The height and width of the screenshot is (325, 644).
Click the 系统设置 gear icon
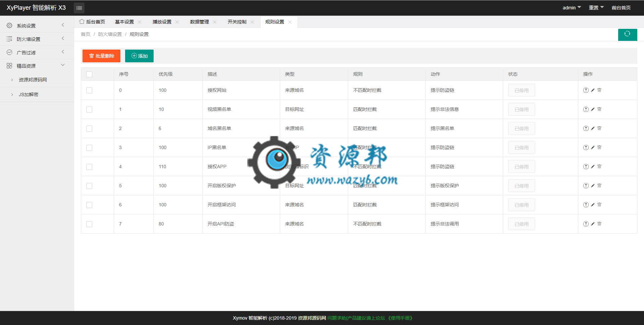[x=9, y=25]
